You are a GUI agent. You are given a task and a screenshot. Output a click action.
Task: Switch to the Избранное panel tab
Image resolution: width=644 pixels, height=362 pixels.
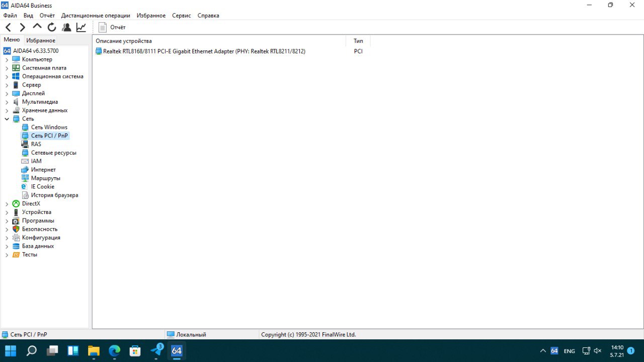[x=41, y=40]
